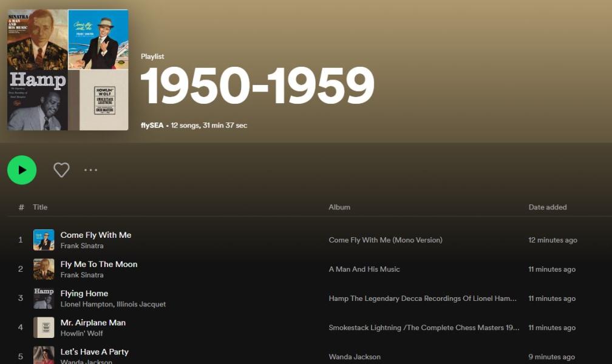Screen dimensions: 612x364
Task: Open Howlin' Wolf artist link
Action: coord(81,334)
